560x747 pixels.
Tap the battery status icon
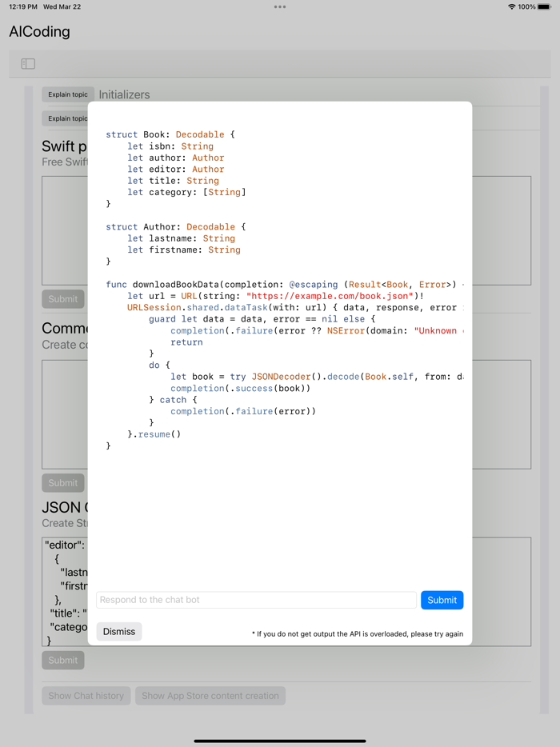(x=544, y=6)
